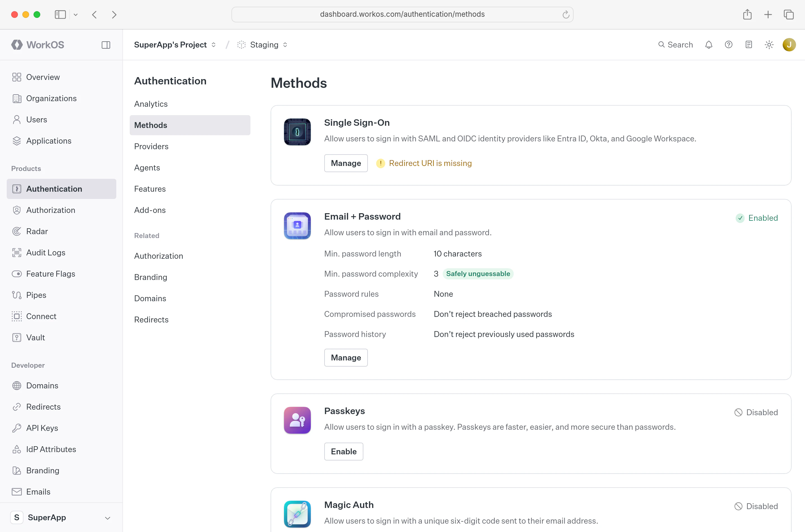Open Overview in the sidebar
805x532 pixels.
61,77
